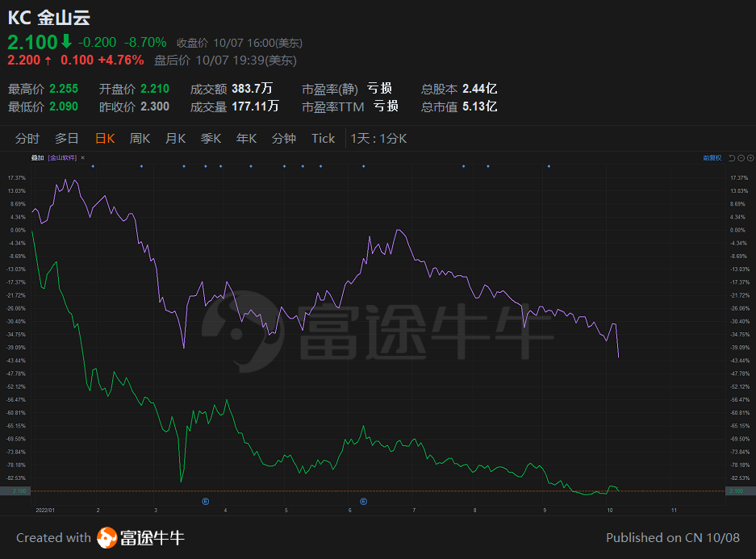Select the 季K tab

click(x=211, y=139)
